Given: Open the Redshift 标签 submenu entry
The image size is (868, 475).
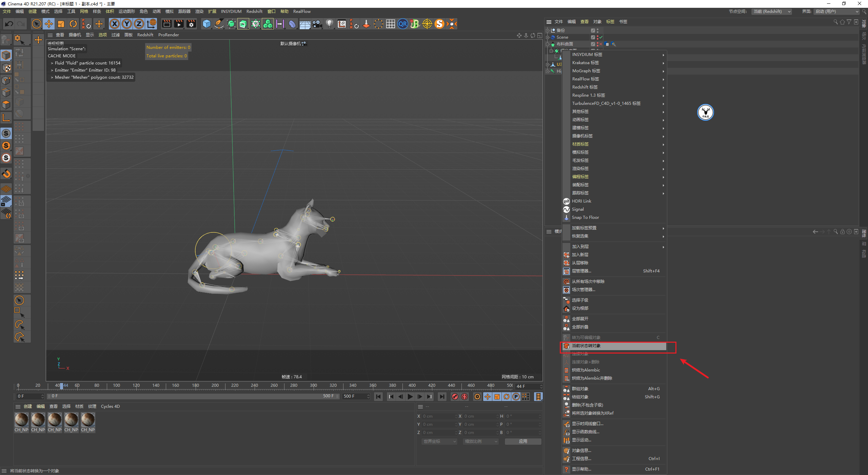Looking at the screenshot, I should [x=585, y=87].
